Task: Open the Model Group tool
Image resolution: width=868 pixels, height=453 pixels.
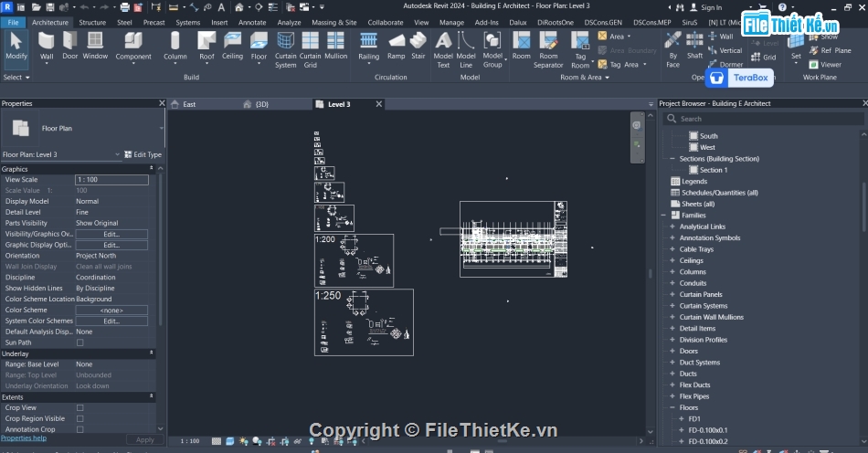Action: tap(492, 50)
